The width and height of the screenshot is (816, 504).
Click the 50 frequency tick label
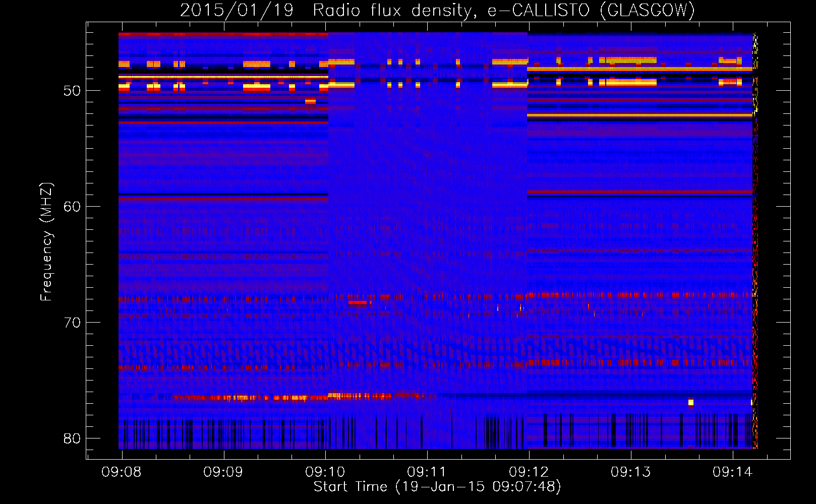(x=72, y=91)
